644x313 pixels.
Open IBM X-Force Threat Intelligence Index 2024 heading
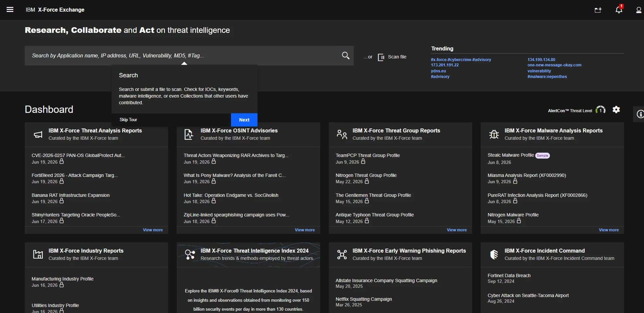[x=255, y=251]
